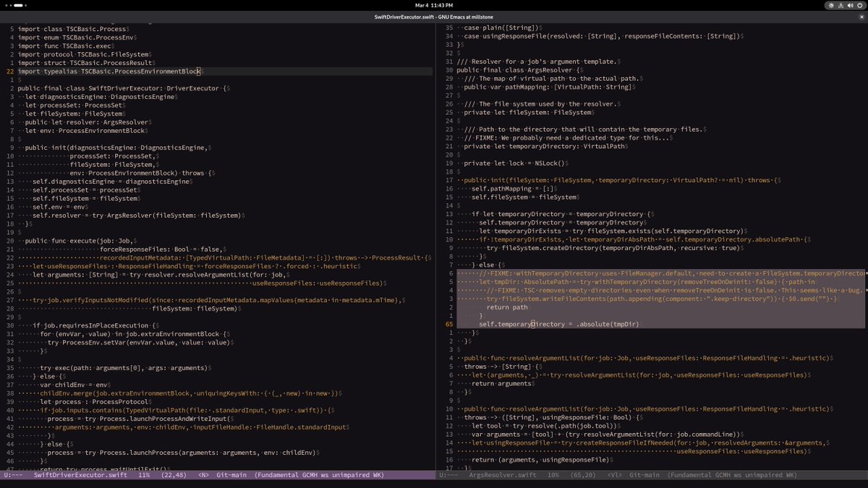This screenshot has height=488, width=868.
Task: Click the Fundamental GCMH modes in left mode line
Action: click(320, 475)
